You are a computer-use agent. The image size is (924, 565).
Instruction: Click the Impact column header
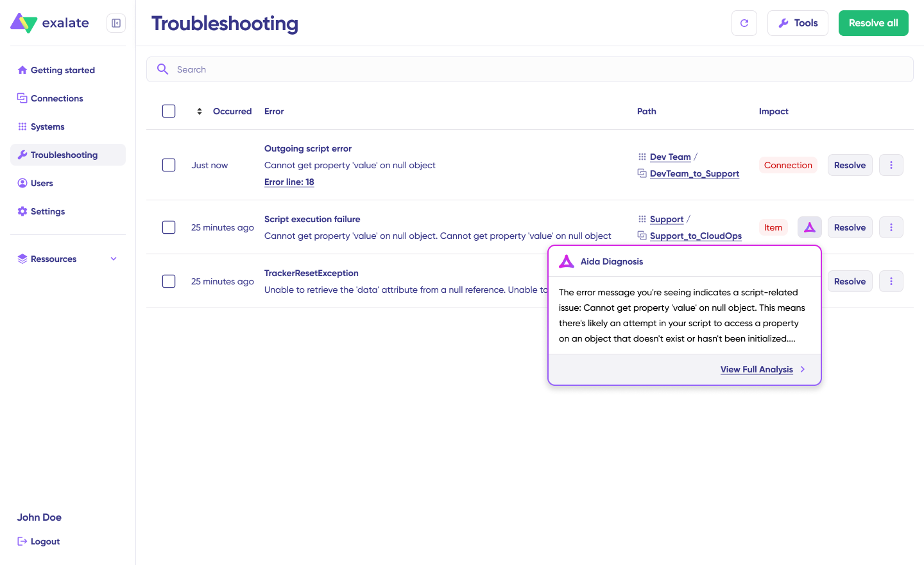tap(774, 111)
